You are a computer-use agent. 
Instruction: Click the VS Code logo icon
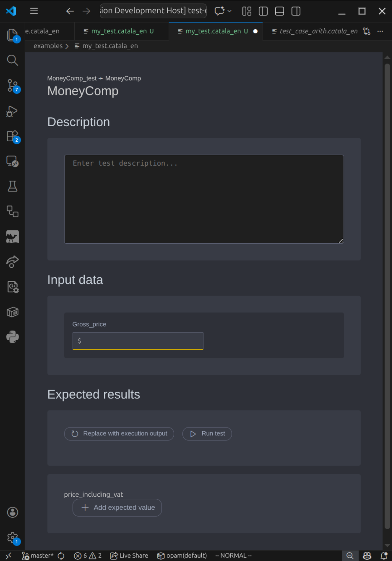[11, 11]
